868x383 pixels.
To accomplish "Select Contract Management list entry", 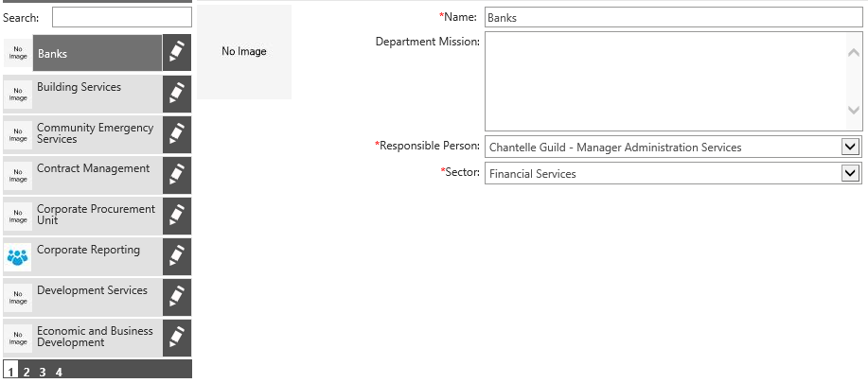I will [x=95, y=175].
